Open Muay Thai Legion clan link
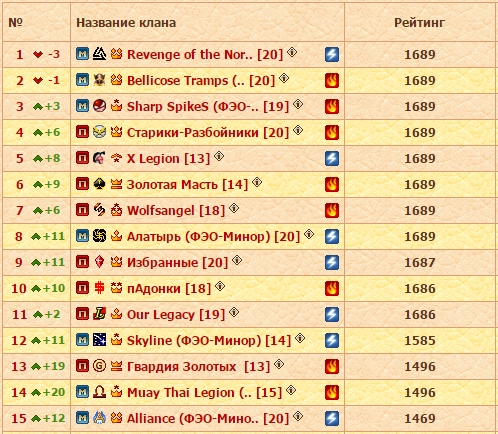 pyautogui.click(x=205, y=393)
